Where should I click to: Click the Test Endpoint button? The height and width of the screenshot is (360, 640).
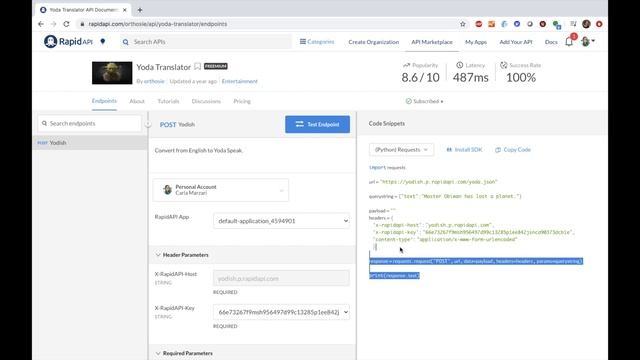pos(318,124)
